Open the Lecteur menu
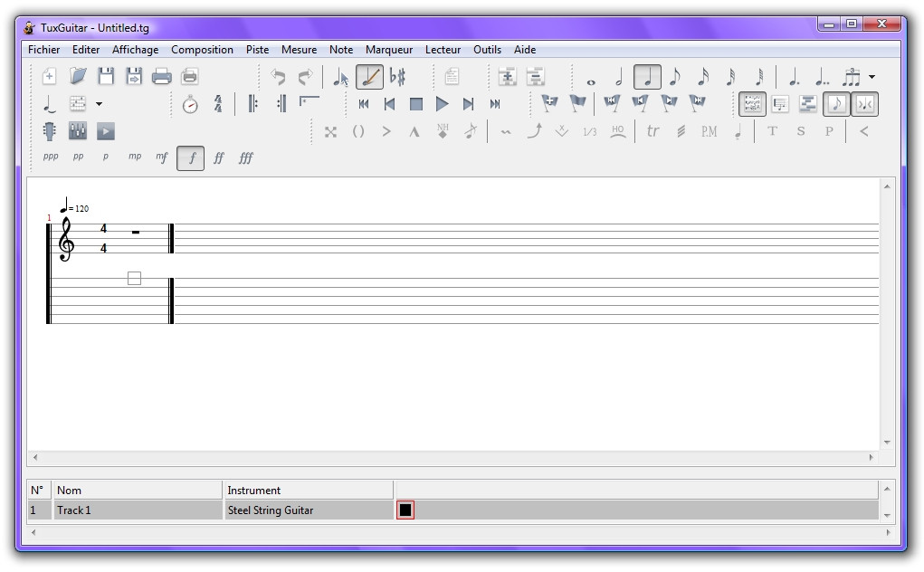Screen dimensions: 924x572 point(443,50)
